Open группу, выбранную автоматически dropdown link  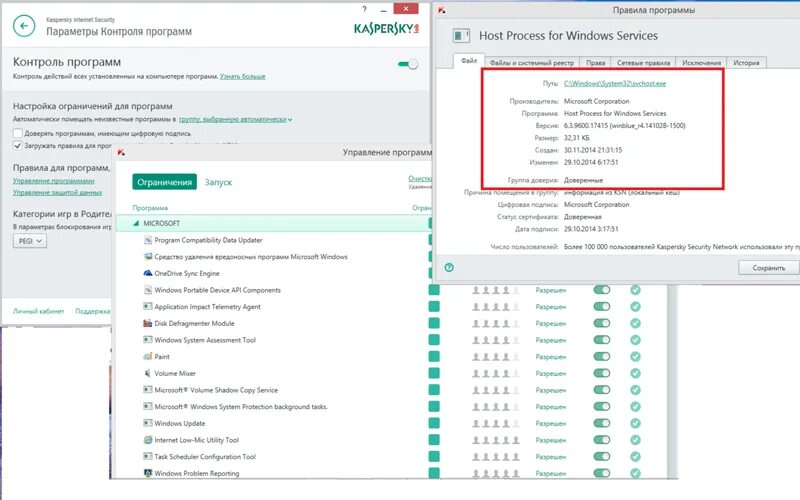click(235, 119)
